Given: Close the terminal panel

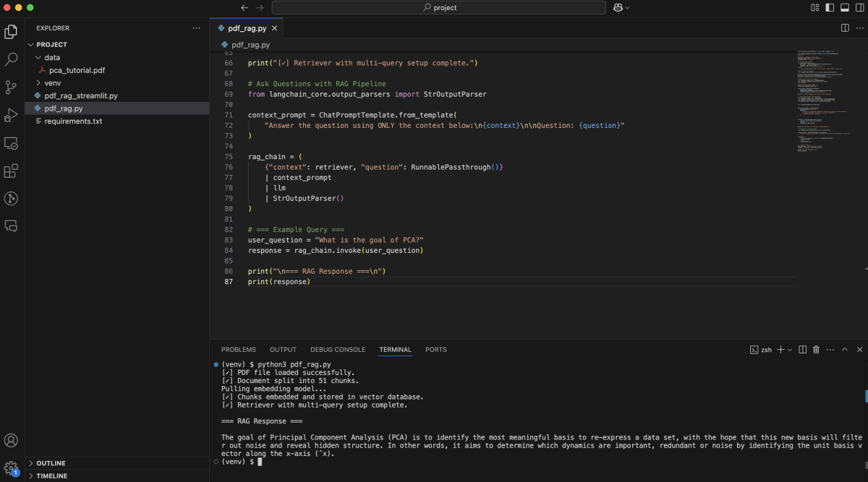Looking at the screenshot, I should tap(859, 350).
